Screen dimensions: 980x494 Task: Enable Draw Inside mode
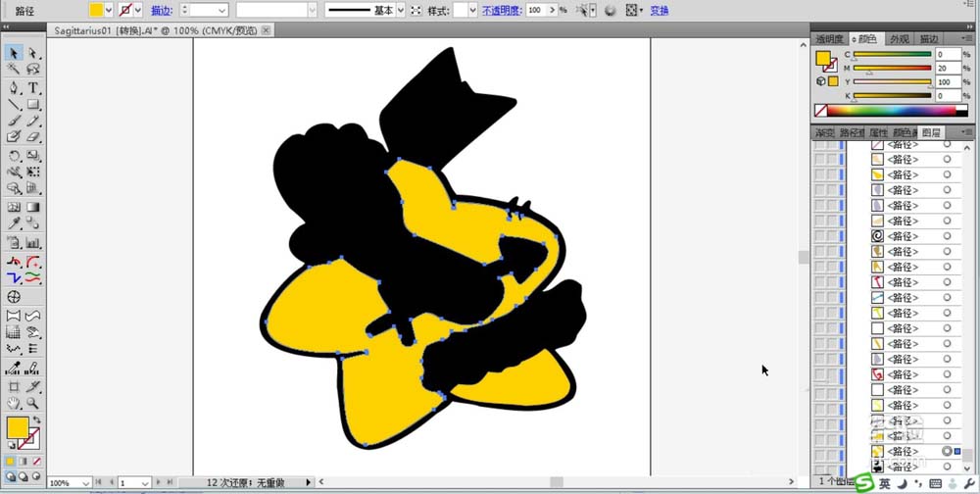(x=35, y=475)
